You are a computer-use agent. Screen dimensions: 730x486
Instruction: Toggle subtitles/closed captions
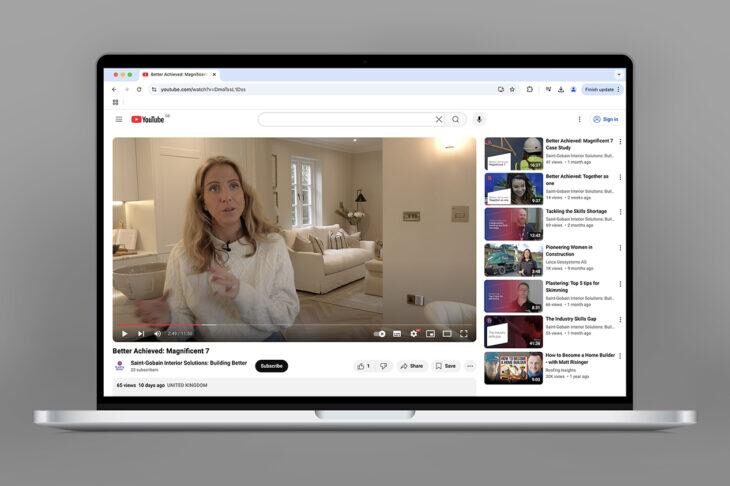tap(397, 334)
